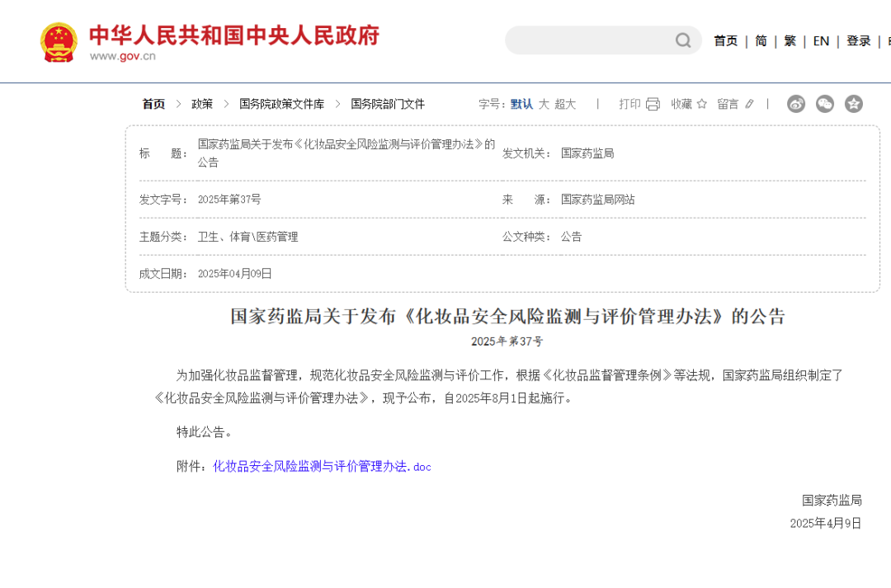The image size is (891, 588).
Task: Open 政策 breadcrumb link
Action: [202, 104]
